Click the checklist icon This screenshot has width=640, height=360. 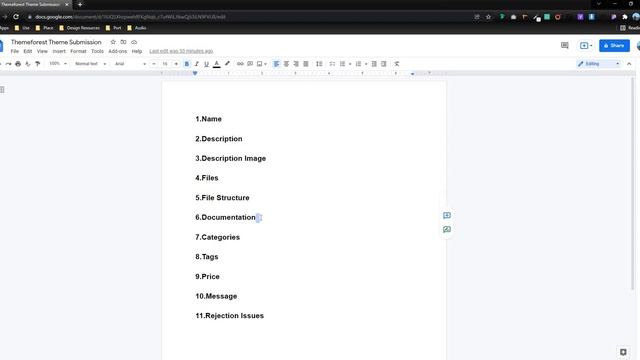332,64
